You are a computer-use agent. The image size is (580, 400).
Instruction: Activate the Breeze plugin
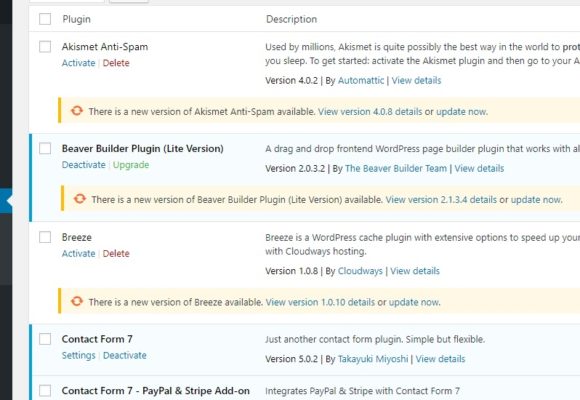(x=78, y=253)
